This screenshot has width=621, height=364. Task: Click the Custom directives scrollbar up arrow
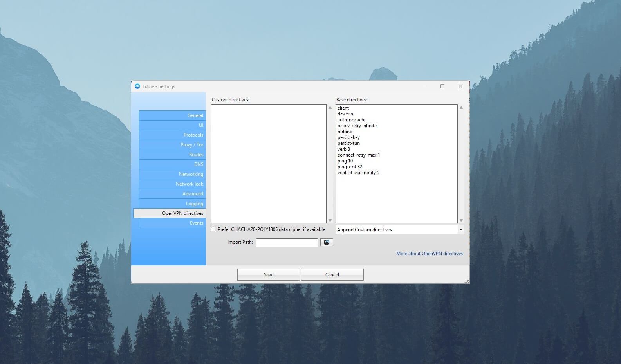[x=330, y=108]
